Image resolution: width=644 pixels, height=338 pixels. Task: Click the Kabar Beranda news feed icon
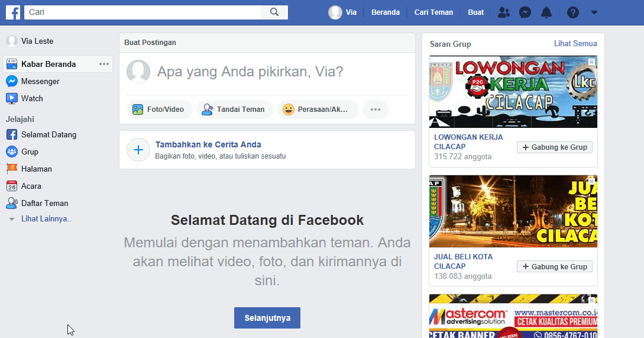pos(11,64)
